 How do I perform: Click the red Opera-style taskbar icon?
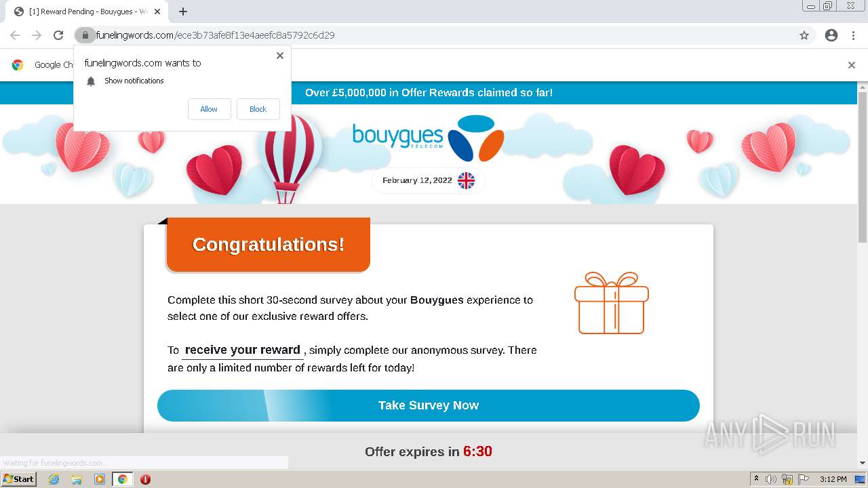pyautogui.click(x=145, y=479)
